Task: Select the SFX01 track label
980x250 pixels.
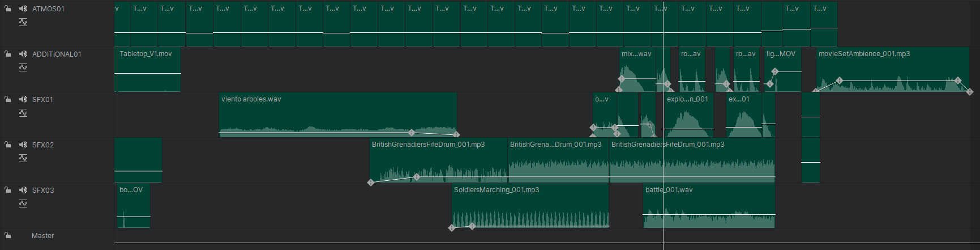Action: [42, 100]
